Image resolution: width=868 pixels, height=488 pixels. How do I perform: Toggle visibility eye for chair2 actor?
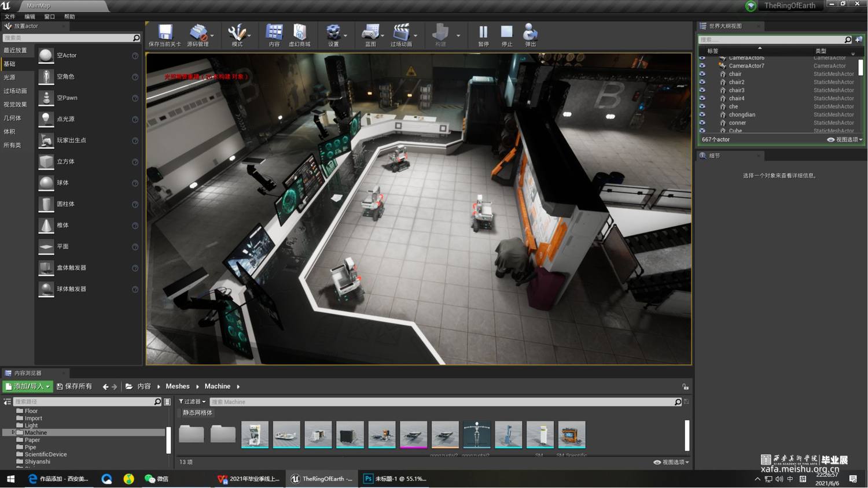703,82
